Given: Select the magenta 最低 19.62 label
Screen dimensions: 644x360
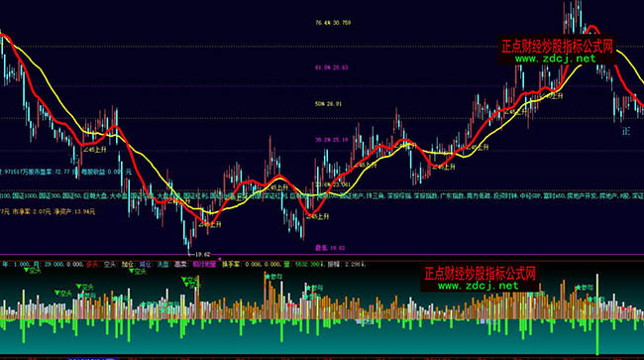Looking at the screenshot, I should [x=330, y=248].
